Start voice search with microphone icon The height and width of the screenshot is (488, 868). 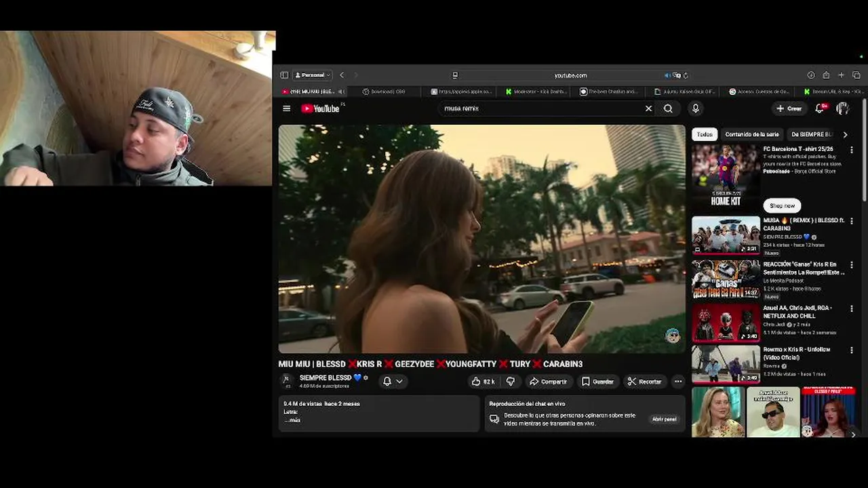(695, 108)
